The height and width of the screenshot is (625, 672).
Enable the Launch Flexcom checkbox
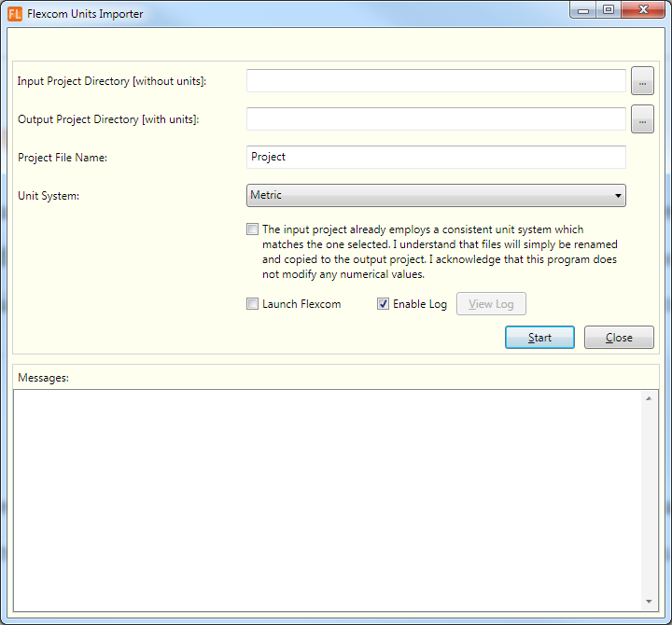click(252, 304)
